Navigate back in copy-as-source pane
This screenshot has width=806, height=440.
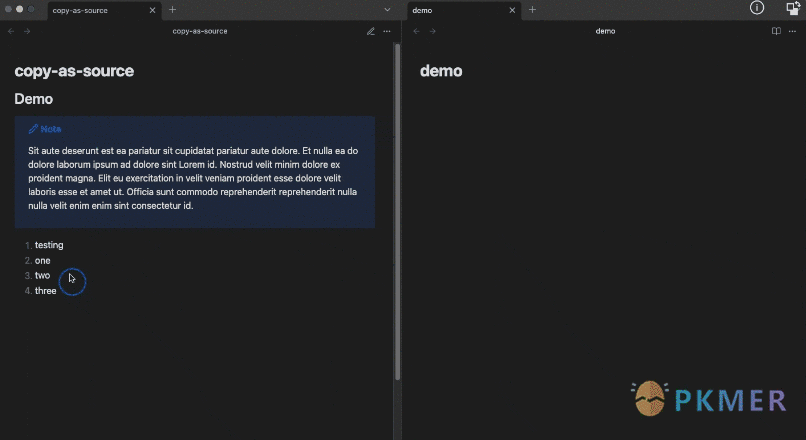pos(11,31)
